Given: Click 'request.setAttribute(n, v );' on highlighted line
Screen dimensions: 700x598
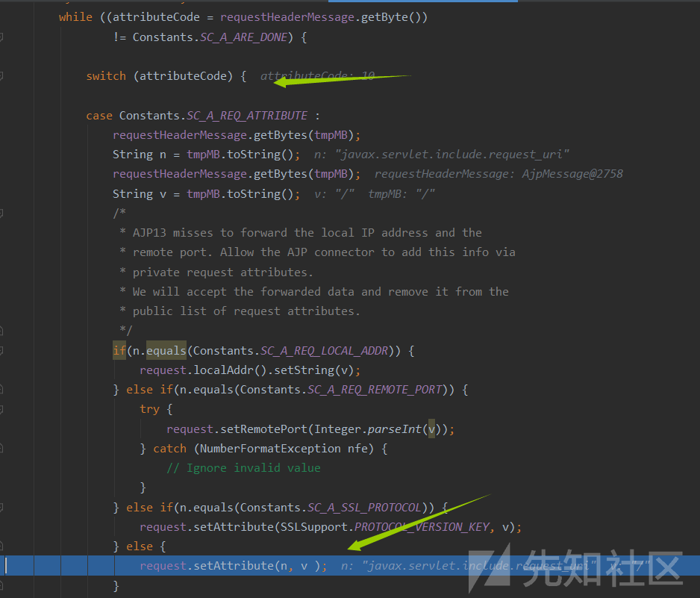Looking at the screenshot, I should point(233,566).
